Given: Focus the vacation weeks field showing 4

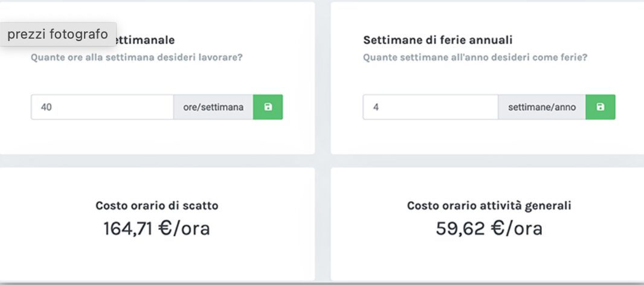Looking at the screenshot, I should click(x=430, y=107).
